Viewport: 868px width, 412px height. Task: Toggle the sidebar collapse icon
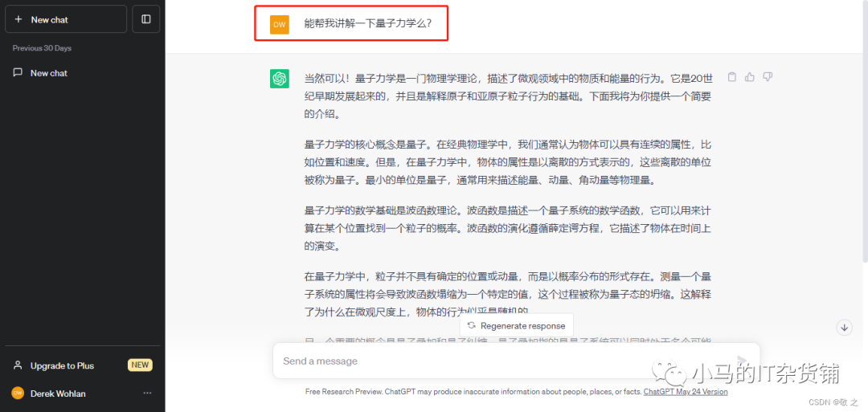[x=146, y=19]
